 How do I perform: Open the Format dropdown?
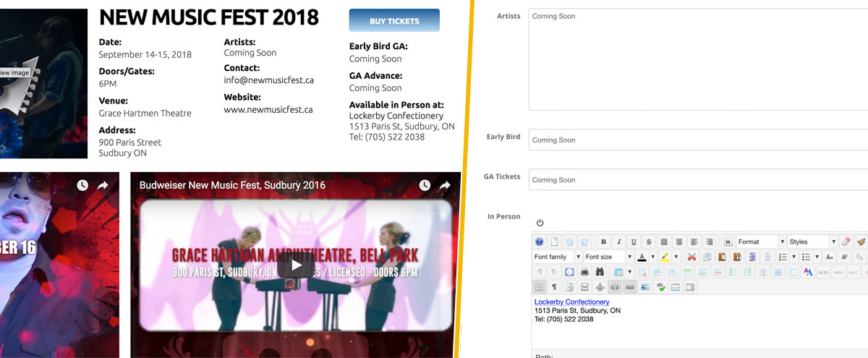pyautogui.click(x=762, y=242)
